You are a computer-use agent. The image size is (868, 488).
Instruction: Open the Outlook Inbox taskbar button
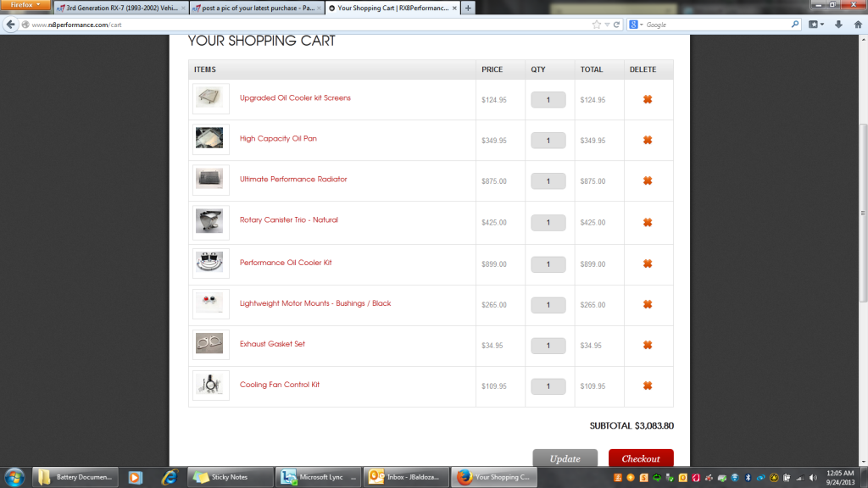pyautogui.click(x=406, y=477)
